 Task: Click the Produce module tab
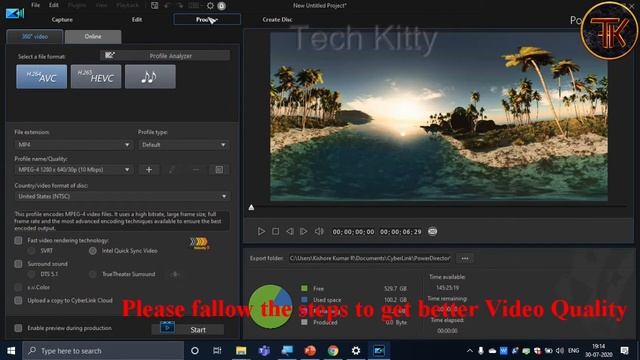point(207,19)
